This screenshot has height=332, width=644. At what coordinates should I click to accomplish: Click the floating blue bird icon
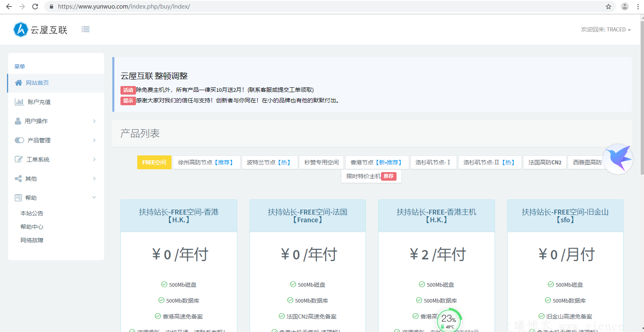tap(618, 159)
